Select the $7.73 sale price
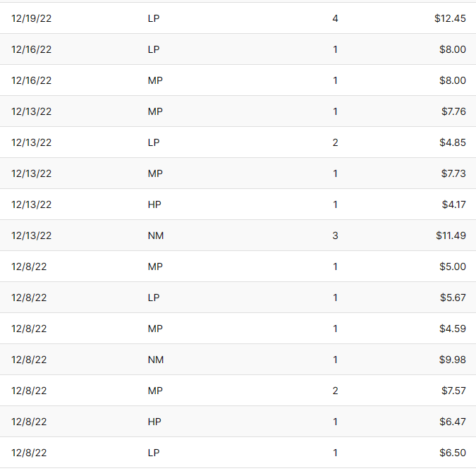This screenshot has height=471, width=476. pos(452,173)
